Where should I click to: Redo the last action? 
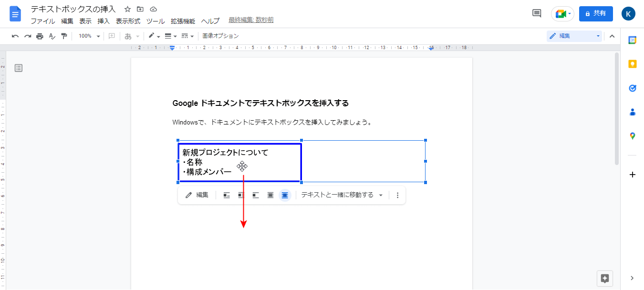28,36
